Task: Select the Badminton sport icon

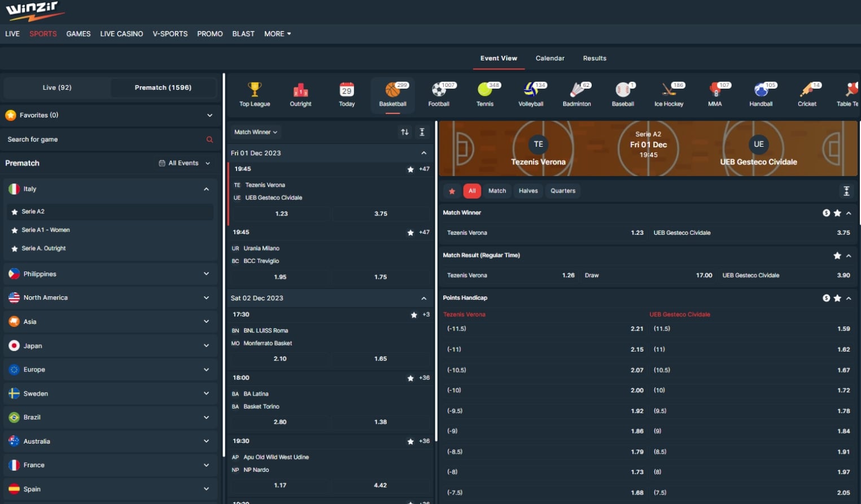Action: click(576, 90)
